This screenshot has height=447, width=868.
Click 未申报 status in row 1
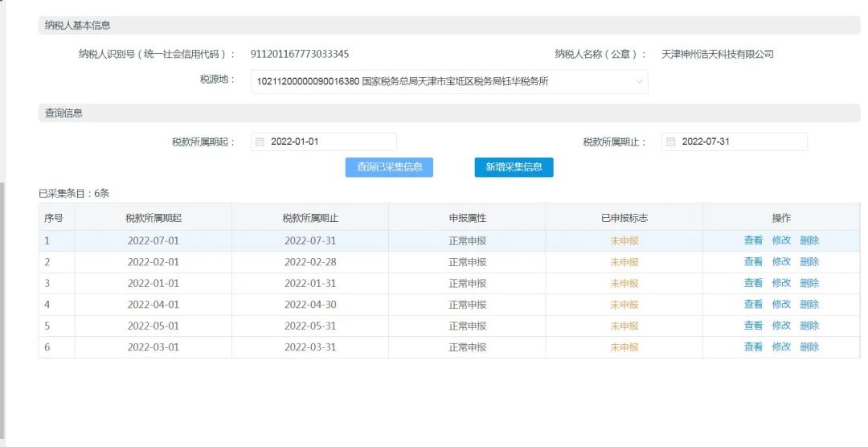coord(624,241)
